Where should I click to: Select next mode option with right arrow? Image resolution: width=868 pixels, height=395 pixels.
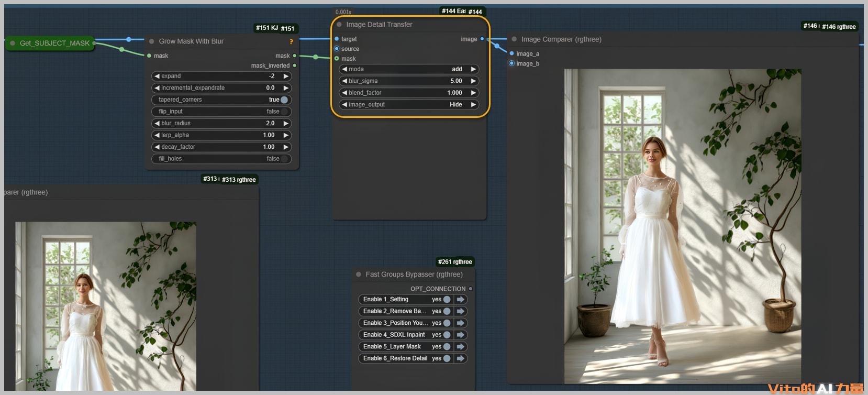[x=473, y=69]
